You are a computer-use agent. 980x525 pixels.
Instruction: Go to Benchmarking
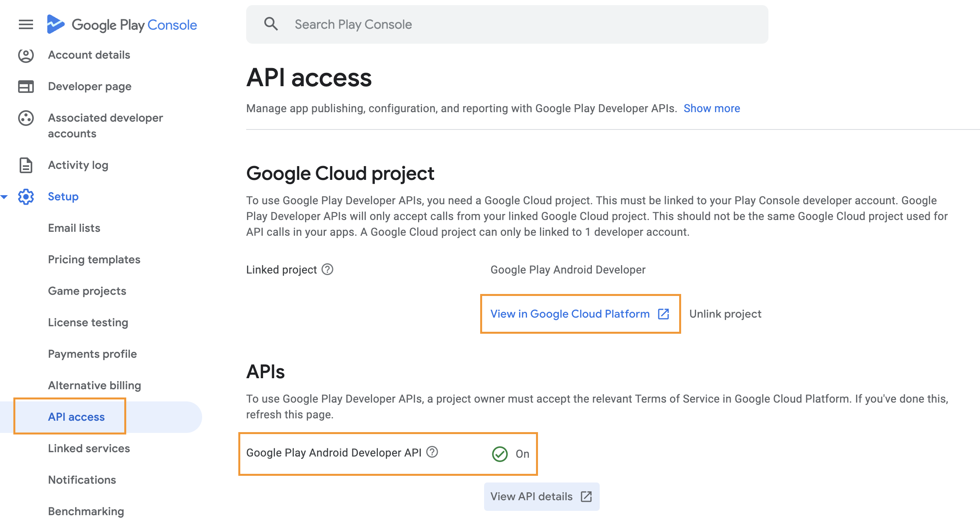pyautogui.click(x=86, y=512)
